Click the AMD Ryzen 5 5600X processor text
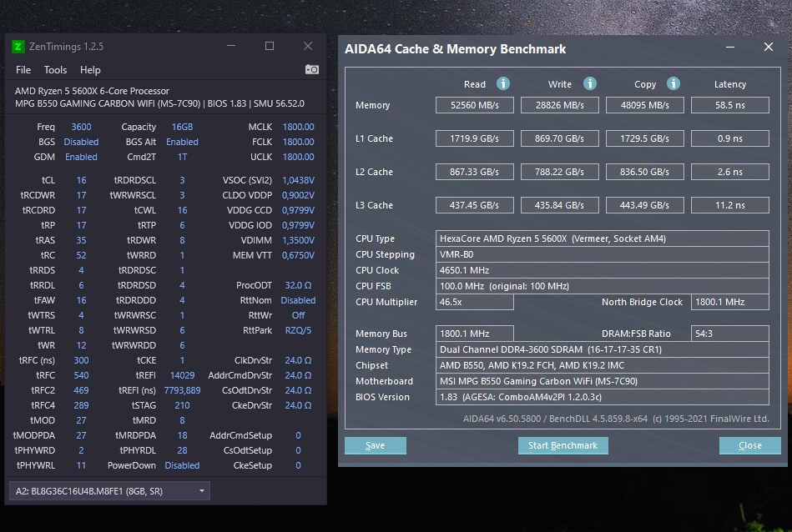The width and height of the screenshot is (792, 532). (x=92, y=91)
